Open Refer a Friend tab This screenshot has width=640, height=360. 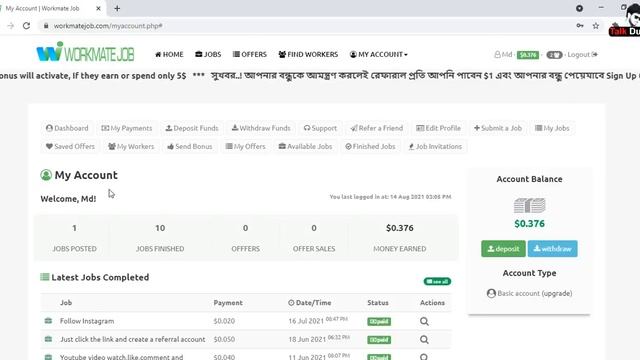coord(376,128)
